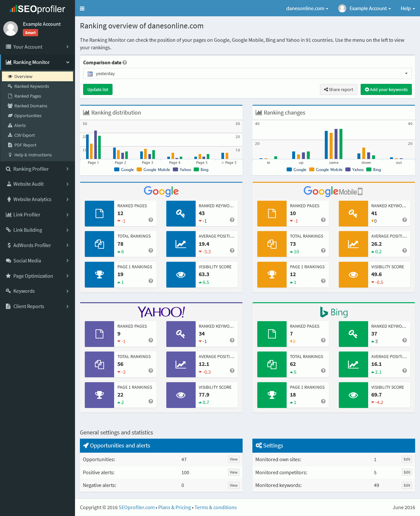Click help icon on Google Mobile Total Rankings card
This screenshot has height=516, width=420.
point(323,250)
